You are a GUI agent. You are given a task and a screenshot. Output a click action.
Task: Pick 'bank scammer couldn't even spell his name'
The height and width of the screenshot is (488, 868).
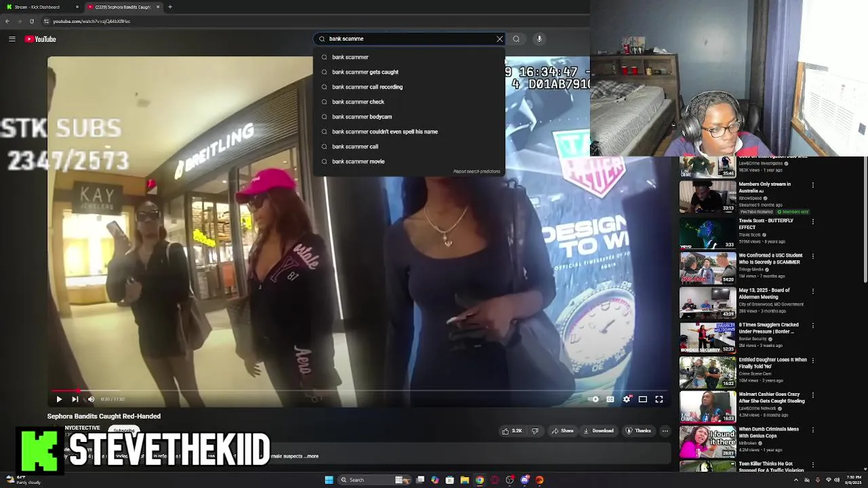click(410, 131)
